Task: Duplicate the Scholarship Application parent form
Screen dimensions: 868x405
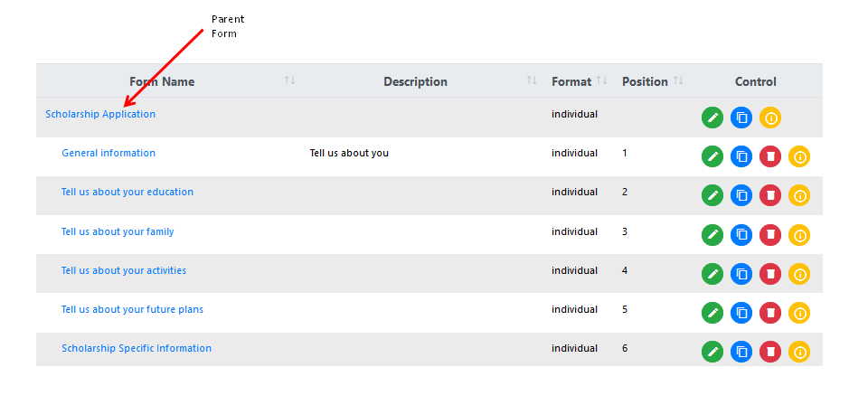Action: 741,118
